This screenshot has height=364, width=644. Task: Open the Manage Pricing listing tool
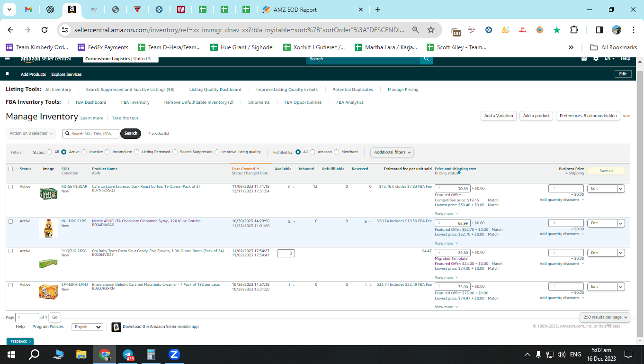(x=403, y=90)
